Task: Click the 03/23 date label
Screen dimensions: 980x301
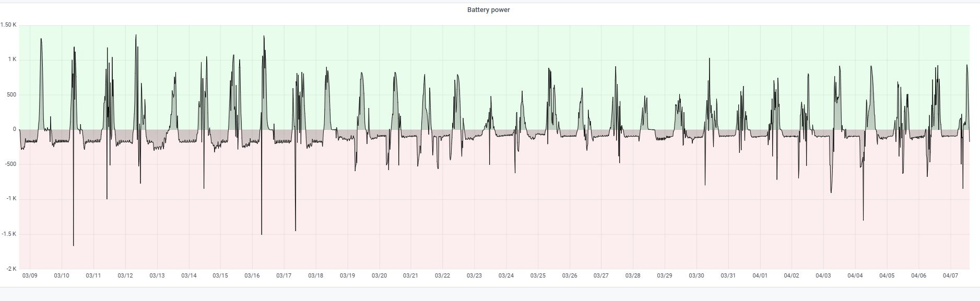Action: [x=475, y=275]
